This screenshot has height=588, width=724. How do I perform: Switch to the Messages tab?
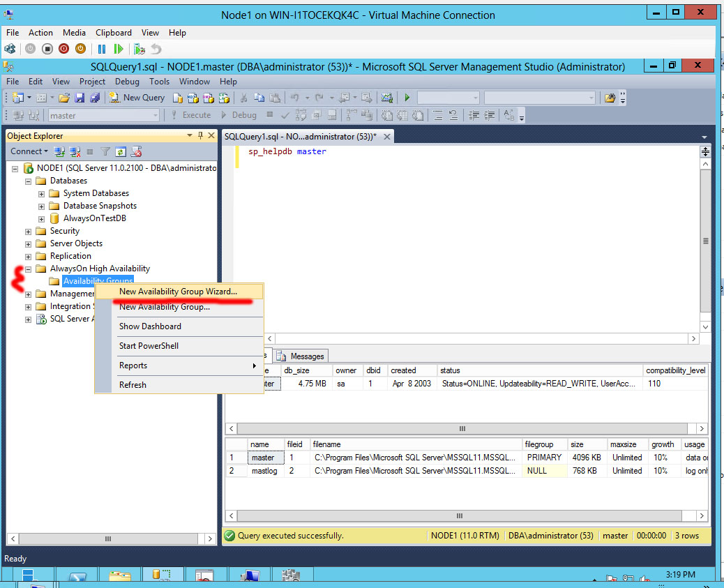[300, 356]
